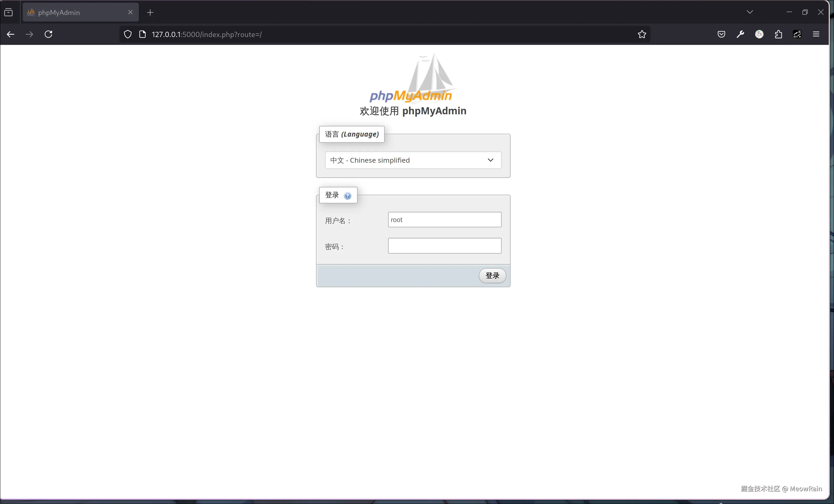Click the bookmark star icon
This screenshot has height=504, width=834.
click(x=642, y=34)
